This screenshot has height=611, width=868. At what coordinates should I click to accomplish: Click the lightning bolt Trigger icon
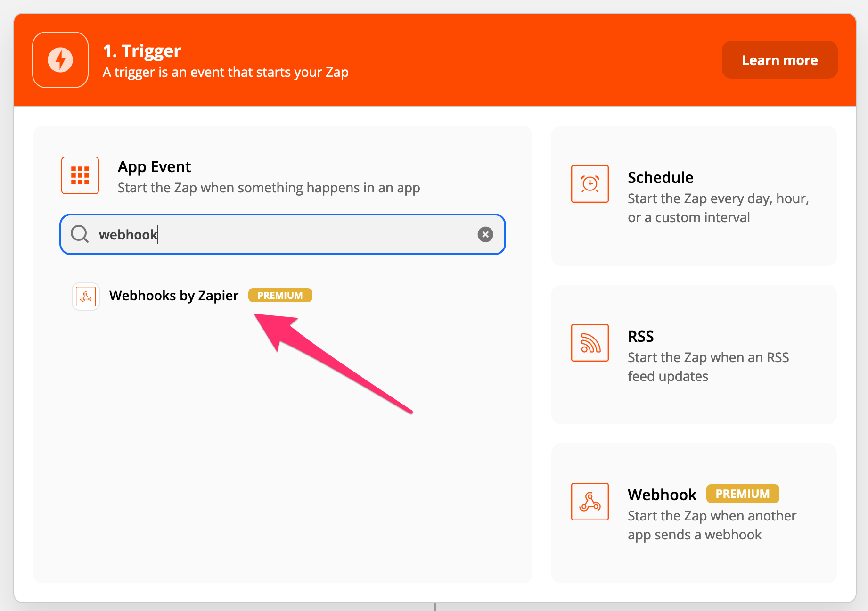pyautogui.click(x=60, y=60)
